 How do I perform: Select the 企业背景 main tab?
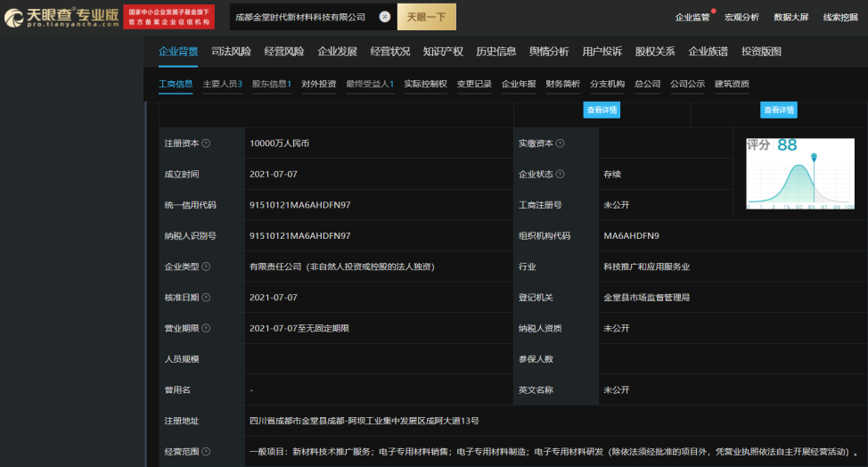(178, 52)
